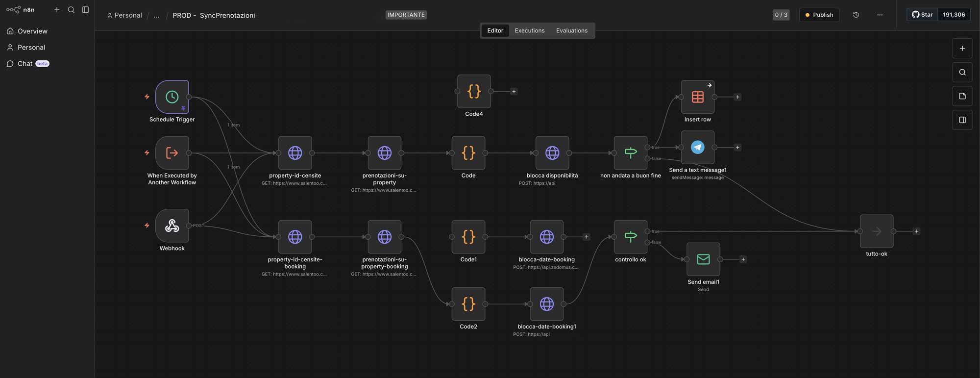This screenshot has height=378, width=980.
Task: Open the prenotazioni-su-property HTTP node
Action: pos(385,152)
